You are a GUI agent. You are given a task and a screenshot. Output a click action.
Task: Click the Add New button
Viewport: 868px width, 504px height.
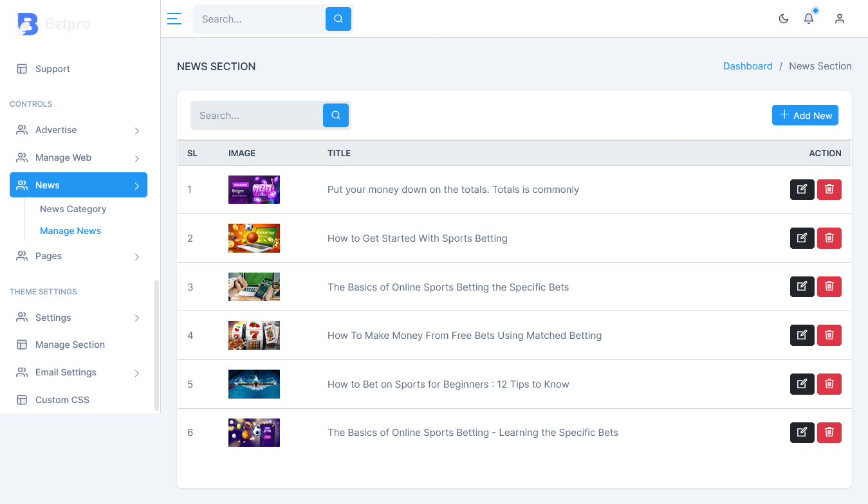[805, 115]
